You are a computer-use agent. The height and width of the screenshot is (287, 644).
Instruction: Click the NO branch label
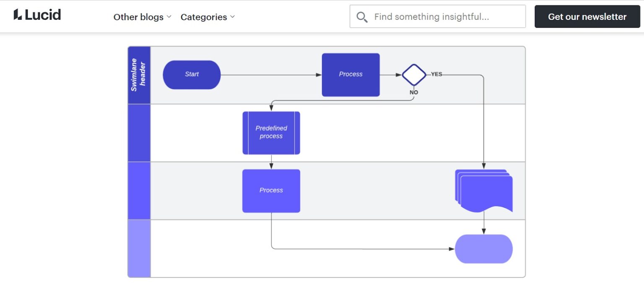tap(414, 92)
